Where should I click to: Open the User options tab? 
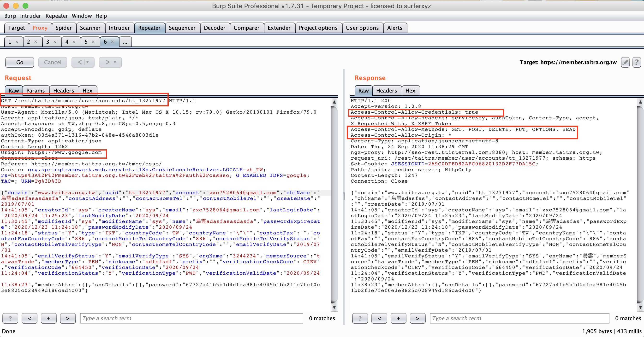tap(362, 28)
